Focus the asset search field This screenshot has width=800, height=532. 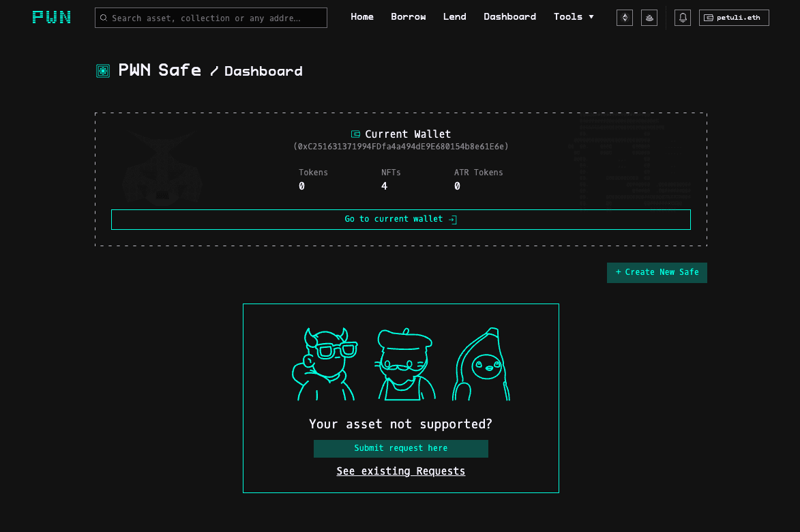click(211, 18)
